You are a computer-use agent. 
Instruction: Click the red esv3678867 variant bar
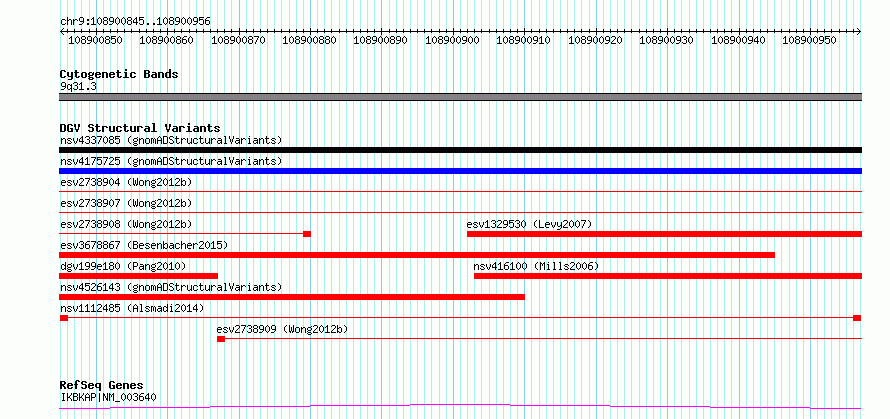(x=417, y=255)
